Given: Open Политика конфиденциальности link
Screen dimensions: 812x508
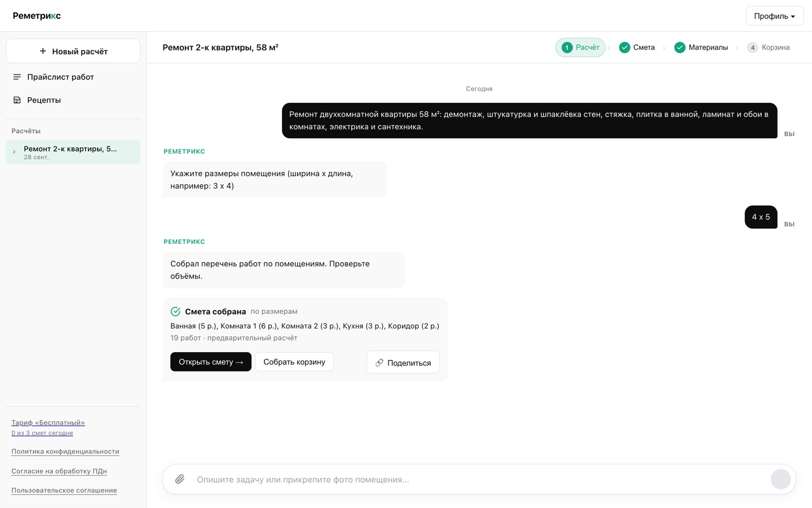Looking at the screenshot, I should point(65,452).
